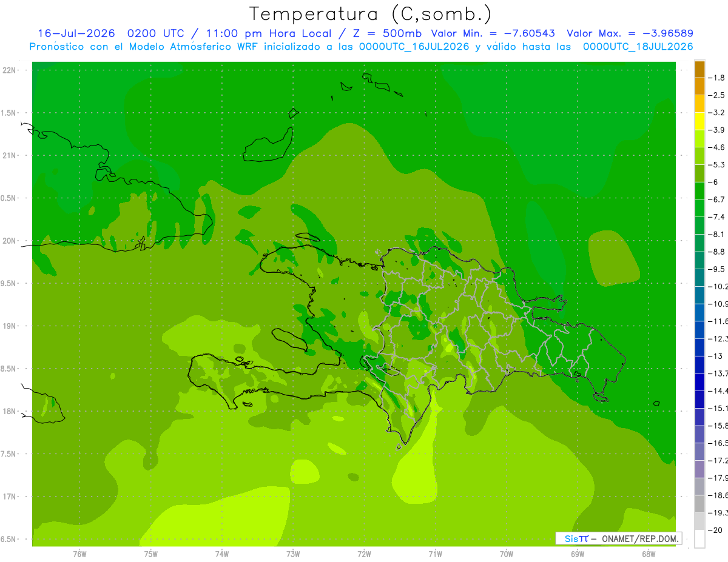Click the 68W longitude label
This screenshot has height=562, width=728.
coord(649,554)
